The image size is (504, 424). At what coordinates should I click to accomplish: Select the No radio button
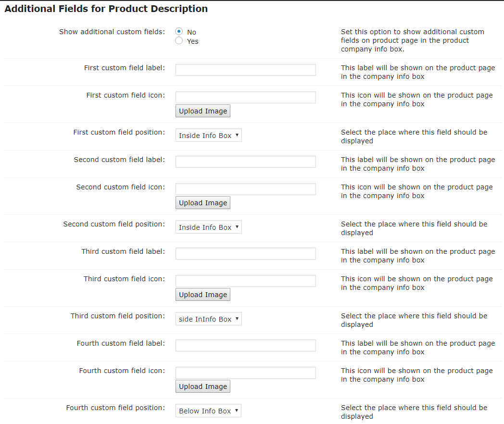tap(179, 32)
